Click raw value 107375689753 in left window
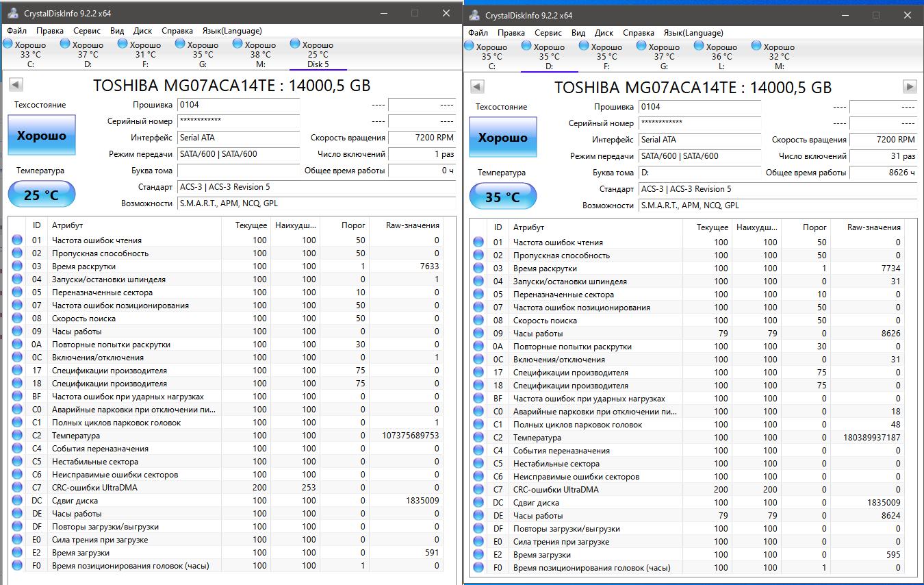 (x=409, y=436)
